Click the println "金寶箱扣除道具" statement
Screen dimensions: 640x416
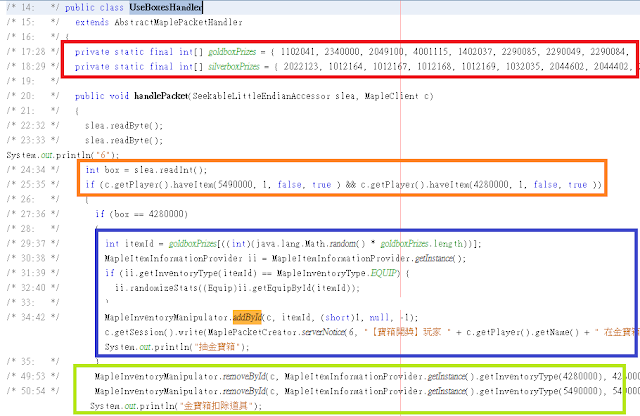(176, 406)
